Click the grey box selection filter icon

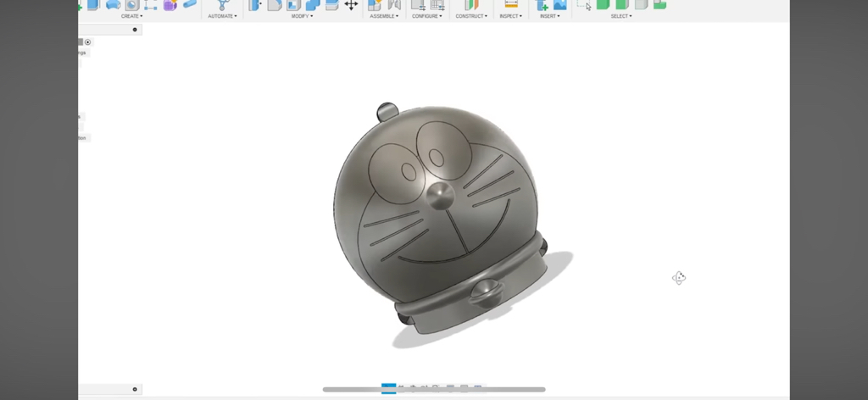(x=641, y=4)
